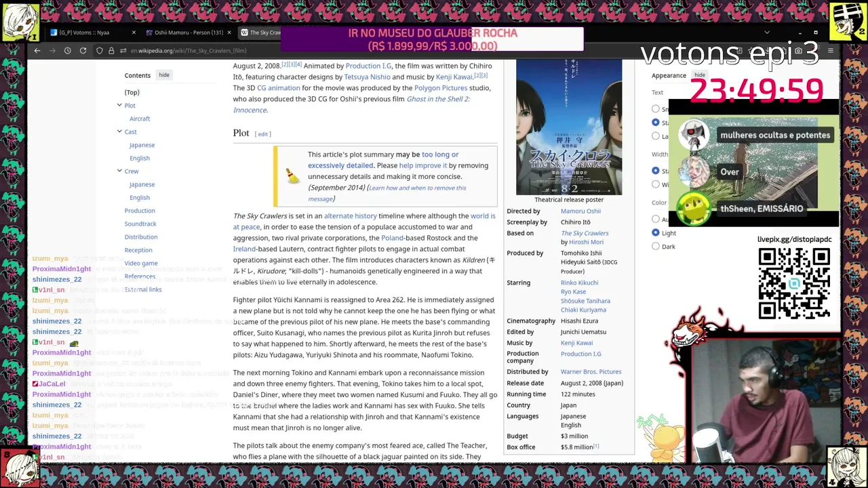Screen dimensions: 868x488
Task: Jump to Distribution in Contents
Action: 141,237
